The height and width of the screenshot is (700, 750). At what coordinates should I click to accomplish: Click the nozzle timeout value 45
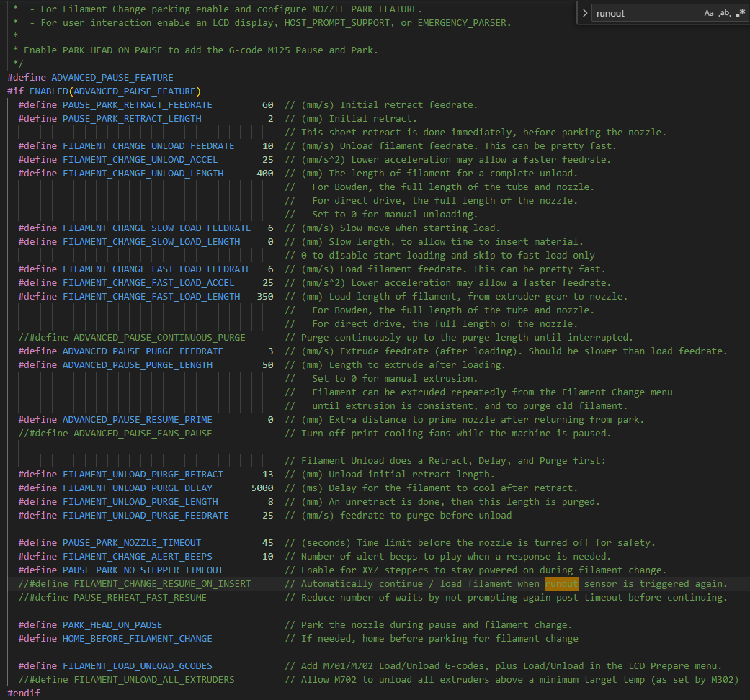tap(267, 543)
